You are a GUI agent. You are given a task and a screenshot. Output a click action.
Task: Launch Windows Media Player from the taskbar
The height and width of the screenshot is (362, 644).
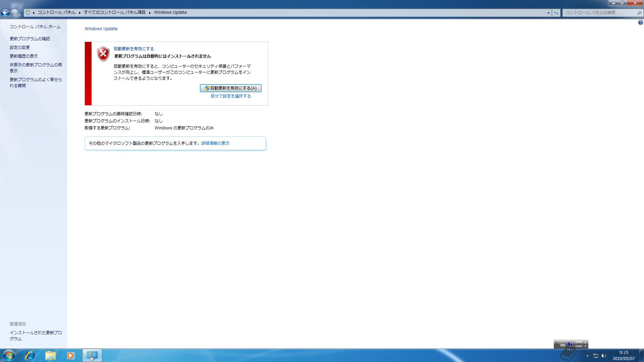click(70, 355)
